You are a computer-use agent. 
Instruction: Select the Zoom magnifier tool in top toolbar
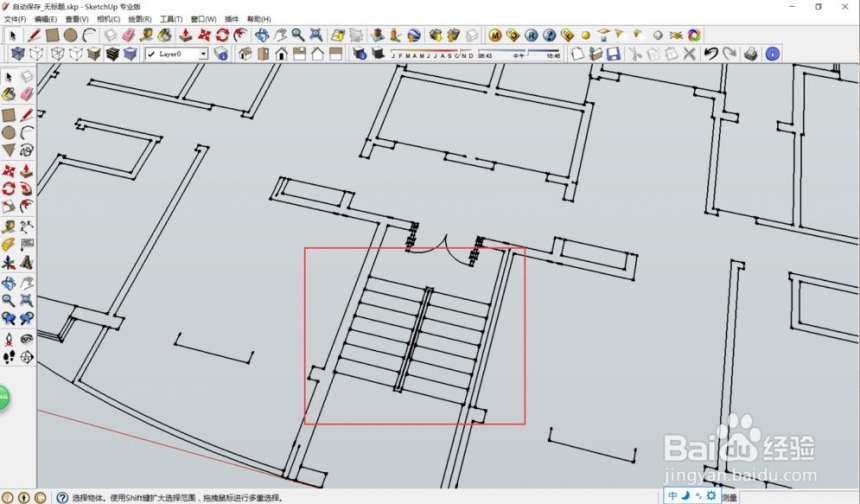(x=298, y=36)
